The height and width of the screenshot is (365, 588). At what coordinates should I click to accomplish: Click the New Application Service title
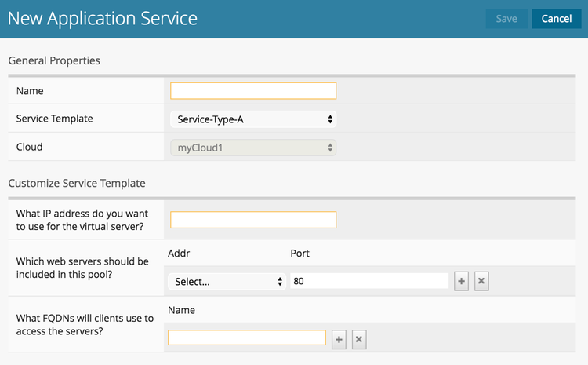click(x=103, y=18)
